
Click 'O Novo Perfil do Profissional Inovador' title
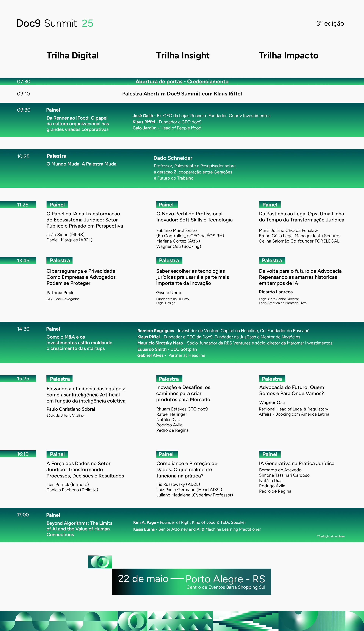[x=195, y=217]
